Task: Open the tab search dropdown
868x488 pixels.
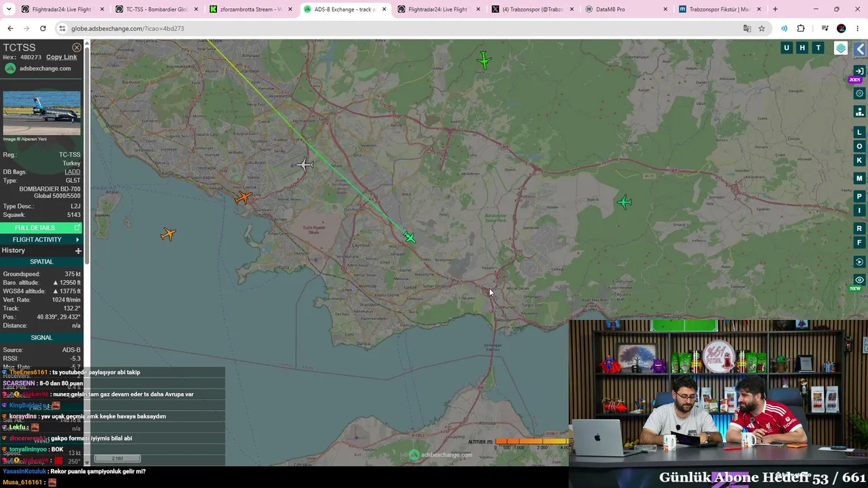Action: pos(7,9)
